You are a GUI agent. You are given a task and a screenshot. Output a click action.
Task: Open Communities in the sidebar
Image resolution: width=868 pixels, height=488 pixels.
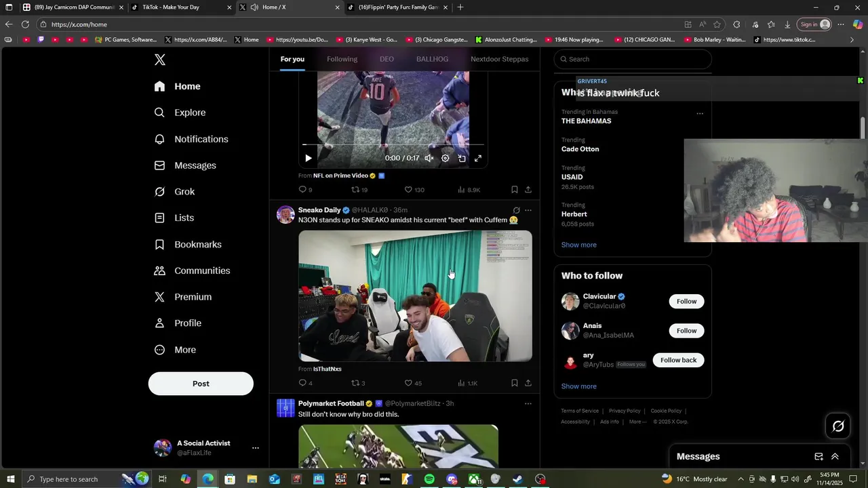192,270
